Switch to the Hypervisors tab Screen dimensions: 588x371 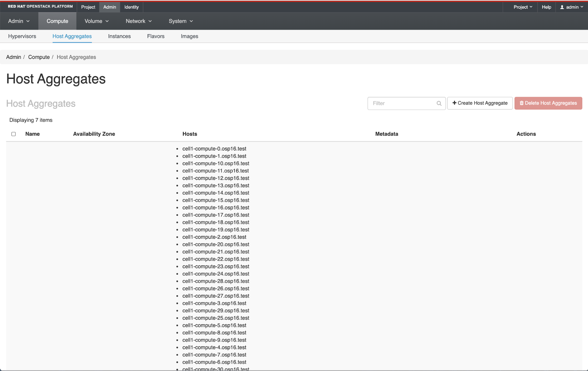22,36
